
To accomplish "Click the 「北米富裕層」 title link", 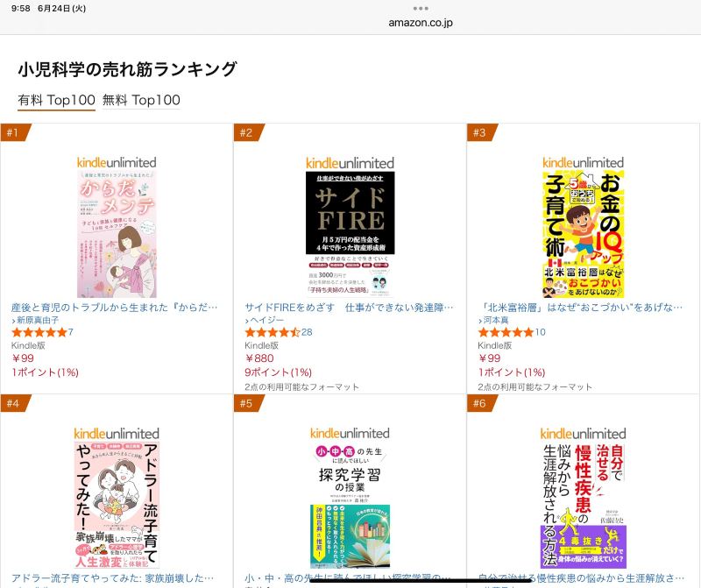I will point(580,308).
